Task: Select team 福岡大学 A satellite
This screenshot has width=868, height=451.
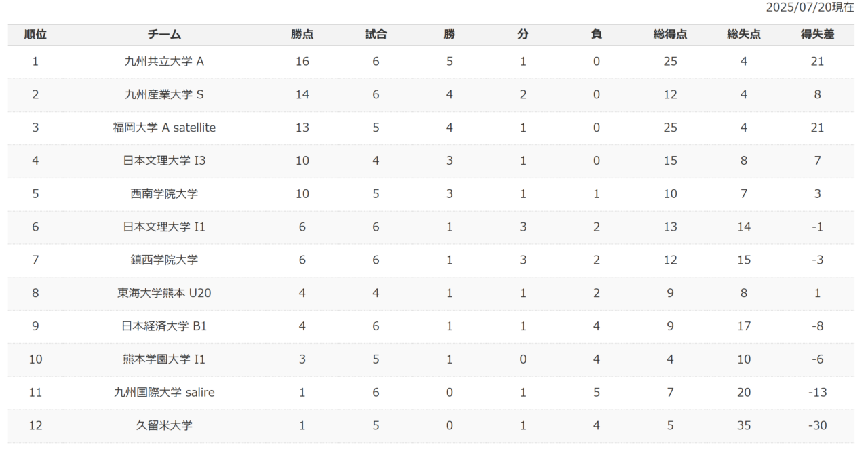Action: pos(164,128)
